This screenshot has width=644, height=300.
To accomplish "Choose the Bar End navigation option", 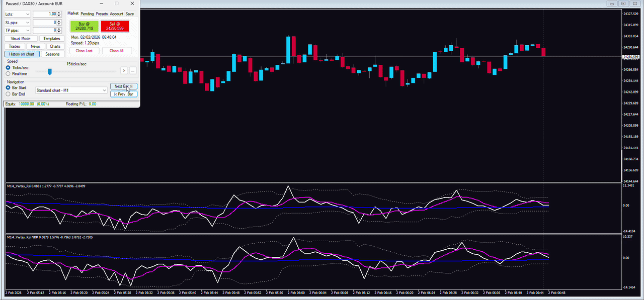I will pyautogui.click(x=8, y=94).
